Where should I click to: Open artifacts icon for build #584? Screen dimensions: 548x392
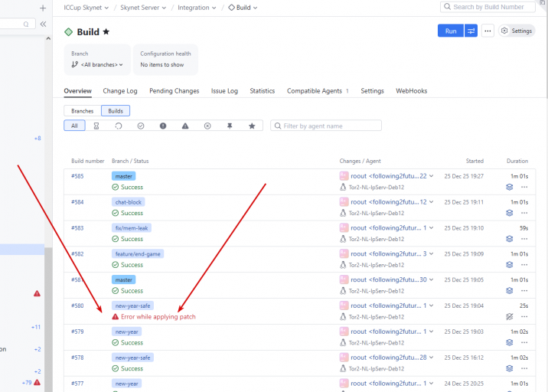510,213
